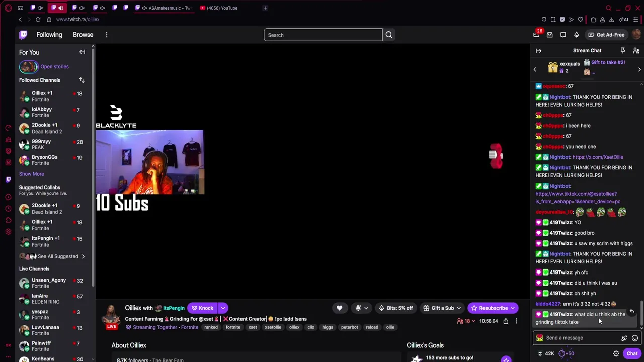Collapse the stream chat panel

point(539,50)
